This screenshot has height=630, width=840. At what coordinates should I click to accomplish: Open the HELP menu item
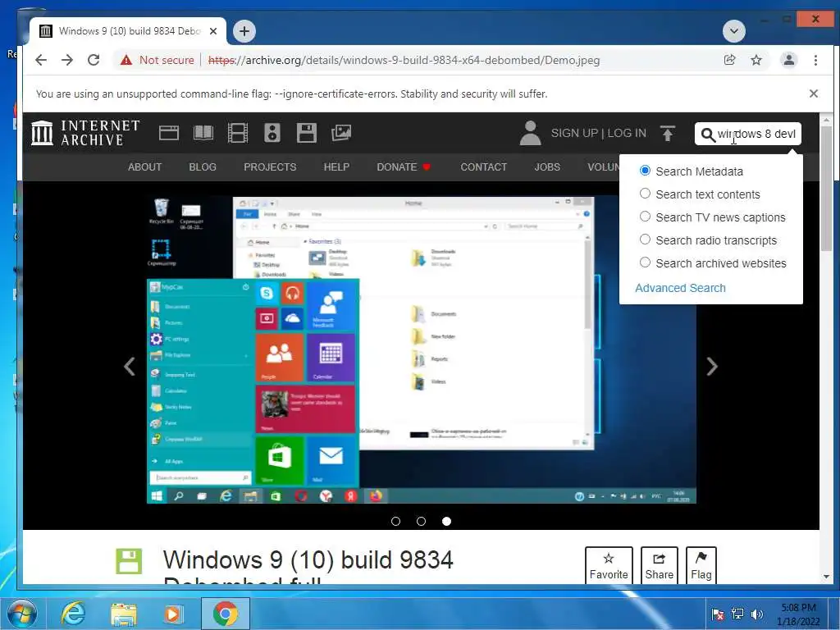point(336,167)
